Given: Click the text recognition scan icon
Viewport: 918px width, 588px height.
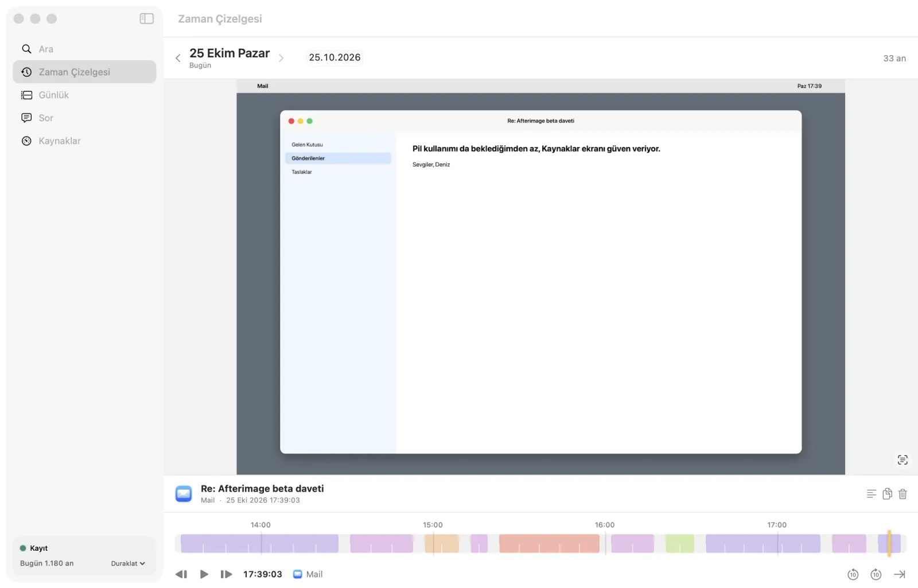Looking at the screenshot, I should click(903, 460).
